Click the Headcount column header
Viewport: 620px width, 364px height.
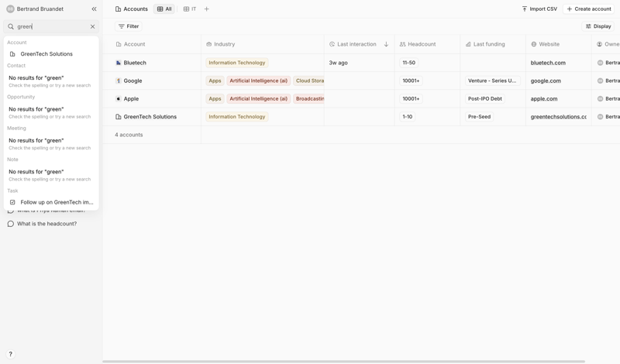tap(422, 44)
